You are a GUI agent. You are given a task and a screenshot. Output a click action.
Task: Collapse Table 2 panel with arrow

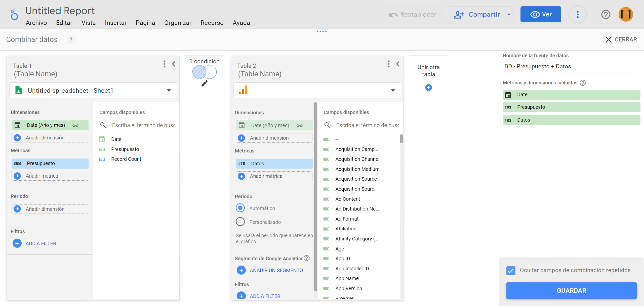(398, 64)
